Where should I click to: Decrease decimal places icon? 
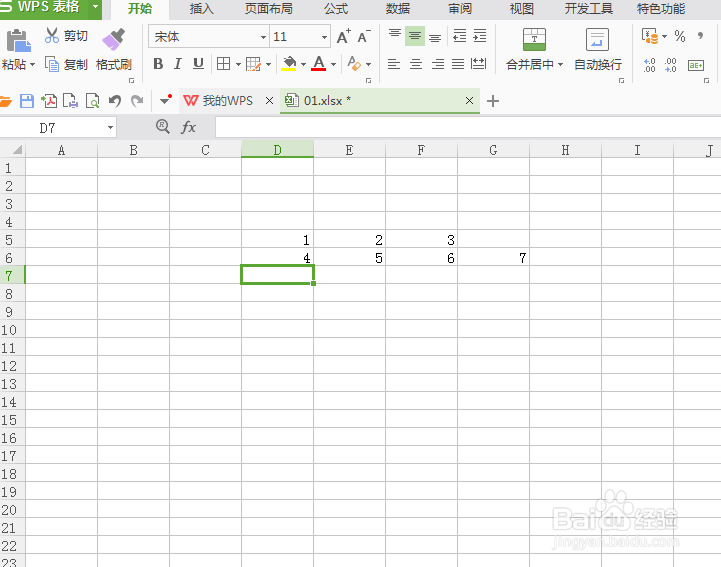(x=670, y=65)
